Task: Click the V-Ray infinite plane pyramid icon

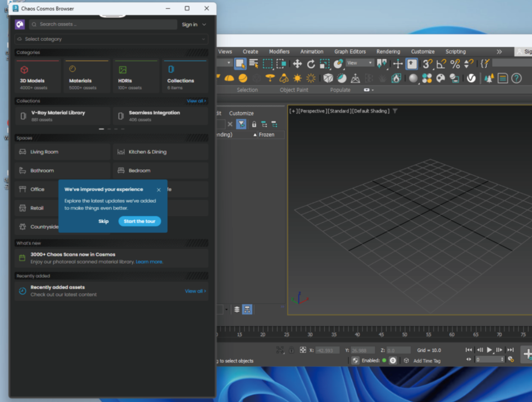Action: (355, 79)
